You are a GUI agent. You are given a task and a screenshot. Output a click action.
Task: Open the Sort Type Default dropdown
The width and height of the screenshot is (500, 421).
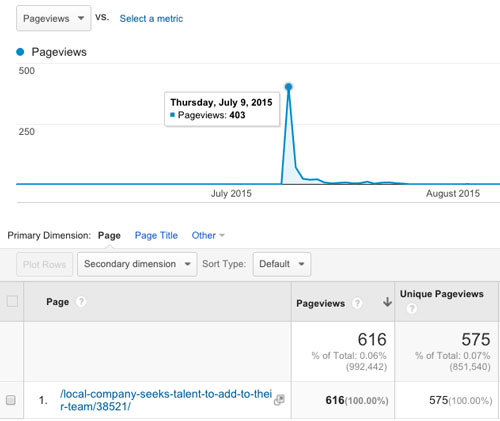pos(282,264)
